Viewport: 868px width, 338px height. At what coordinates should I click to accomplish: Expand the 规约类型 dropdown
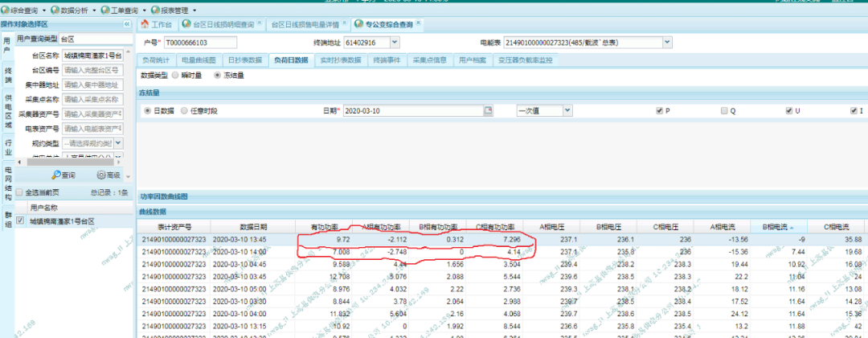coord(119,143)
